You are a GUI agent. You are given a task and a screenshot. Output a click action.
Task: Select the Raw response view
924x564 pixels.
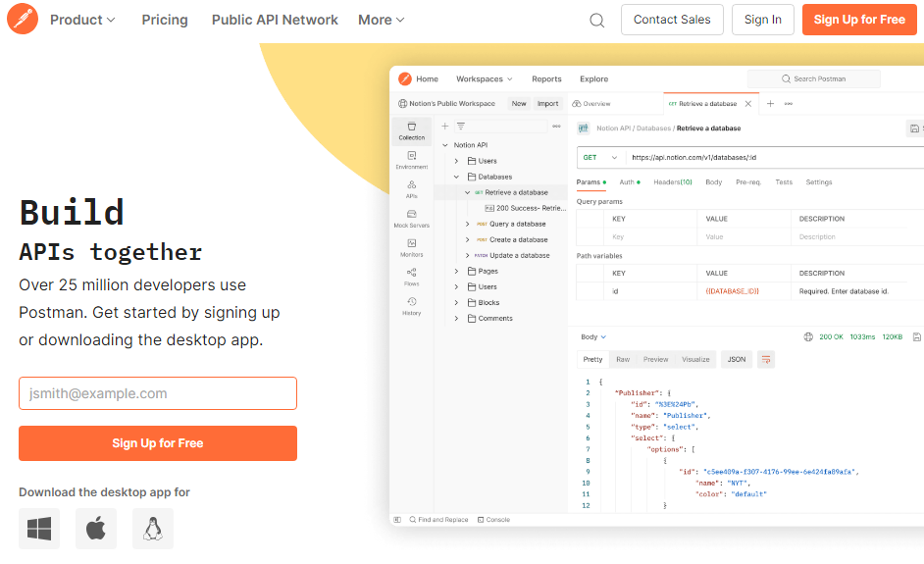pyautogui.click(x=623, y=360)
